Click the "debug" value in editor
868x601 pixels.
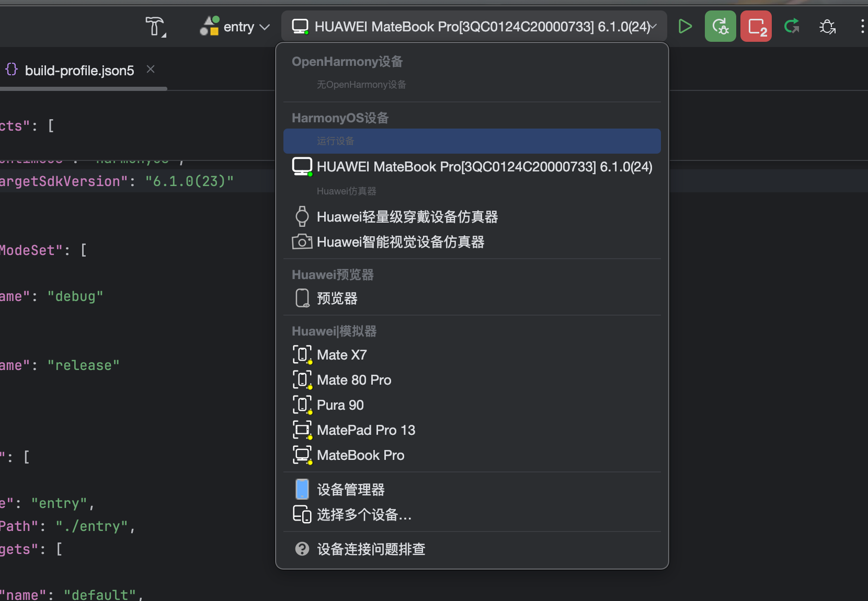coord(75,296)
